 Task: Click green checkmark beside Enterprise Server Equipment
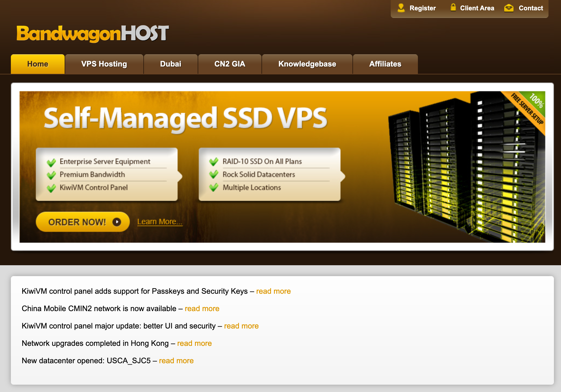tap(51, 162)
